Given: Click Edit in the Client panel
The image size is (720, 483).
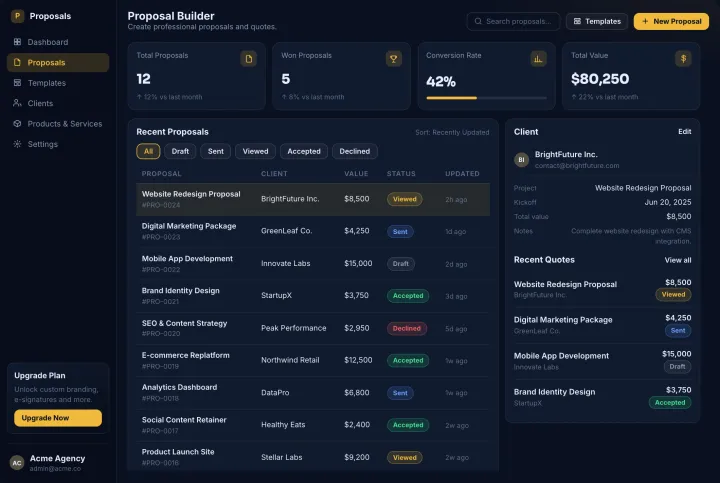Looking at the screenshot, I should (685, 131).
